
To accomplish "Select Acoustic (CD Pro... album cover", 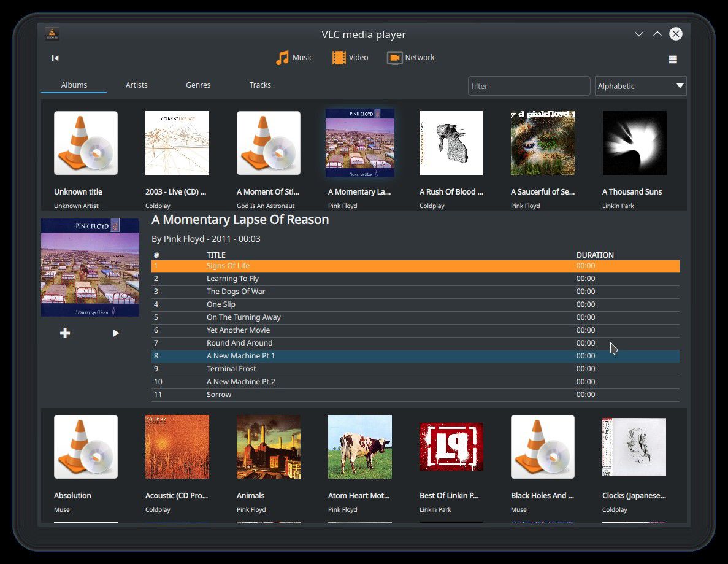I will coord(177,447).
